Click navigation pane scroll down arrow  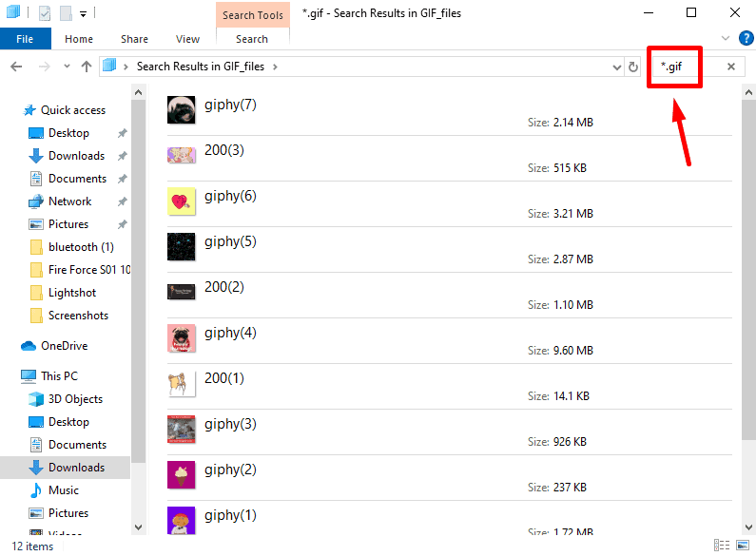(x=139, y=527)
